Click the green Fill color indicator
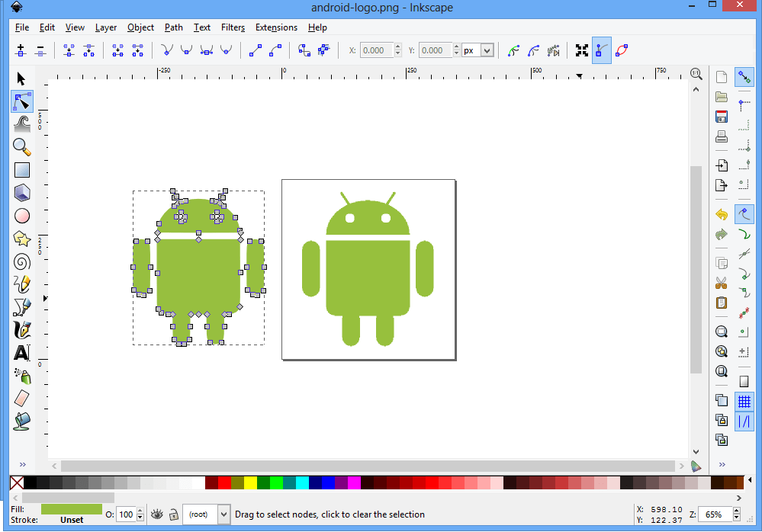Image resolution: width=762 pixels, height=532 pixels. [x=72, y=508]
